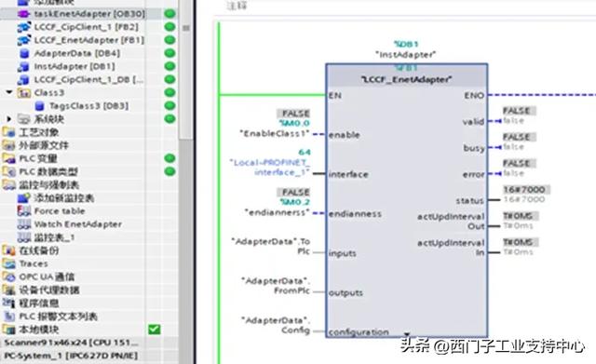This screenshot has width=596, height=364.
Task: Select LCCF_EnetAdapter [FB1] block icon
Action: tap(23, 40)
